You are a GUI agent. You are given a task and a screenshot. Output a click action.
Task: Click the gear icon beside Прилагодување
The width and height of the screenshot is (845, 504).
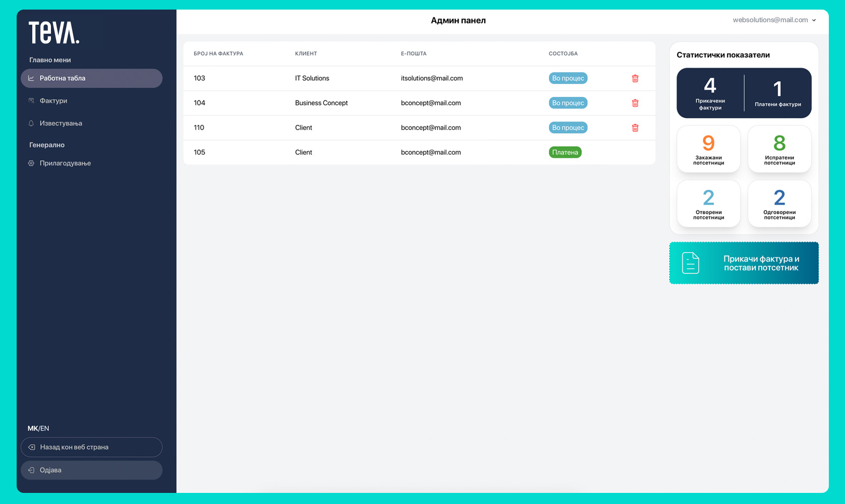pos(31,163)
